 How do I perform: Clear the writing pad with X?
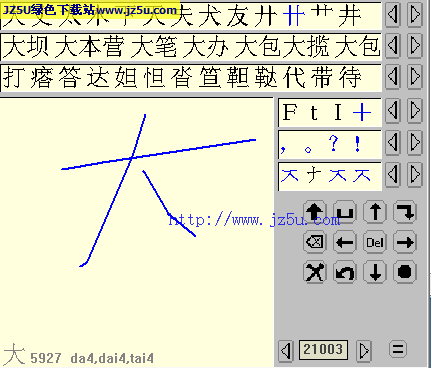pos(315,272)
